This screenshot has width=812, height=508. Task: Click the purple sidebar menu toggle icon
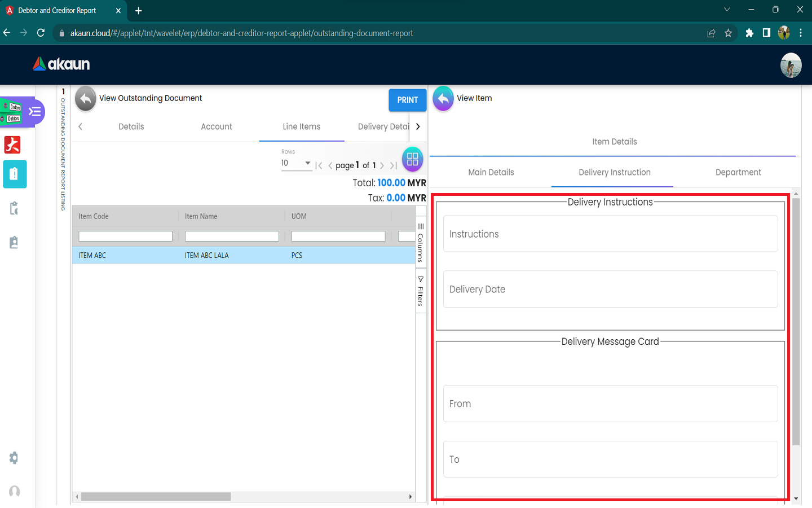pos(35,111)
